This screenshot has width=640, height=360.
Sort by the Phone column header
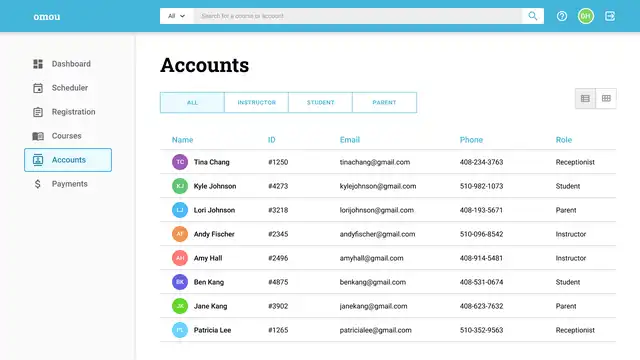click(x=471, y=140)
